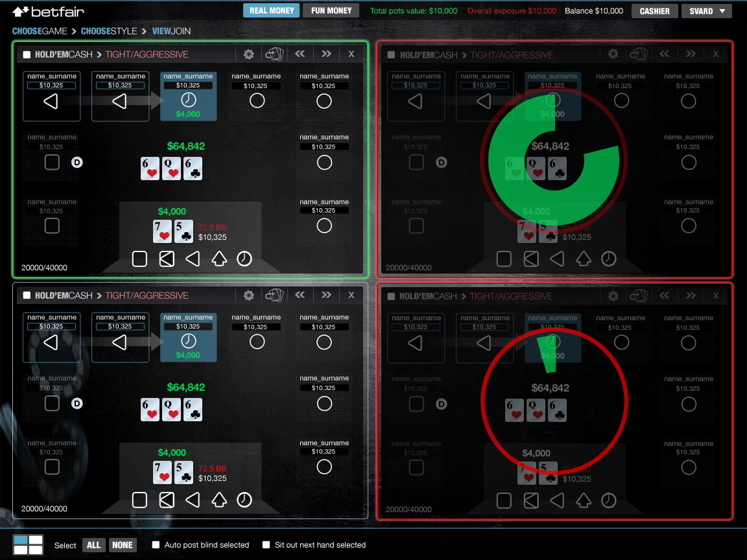Enable Auto post blind selected
Viewport: 747px width, 560px height.
(156, 544)
